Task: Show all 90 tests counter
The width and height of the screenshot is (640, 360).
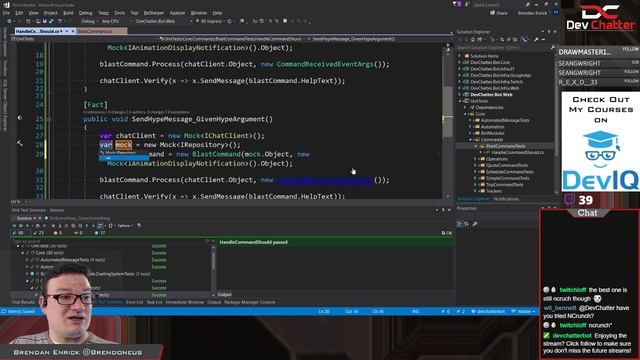Action: pyautogui.click(x=20, y=233)
